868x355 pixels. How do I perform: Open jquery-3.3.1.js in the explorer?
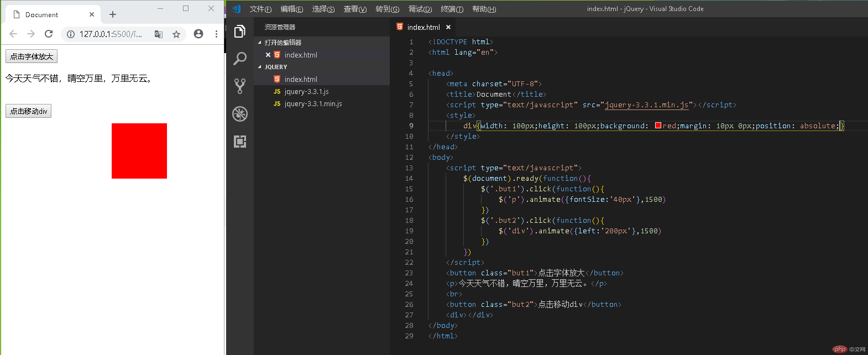[322, 91]
